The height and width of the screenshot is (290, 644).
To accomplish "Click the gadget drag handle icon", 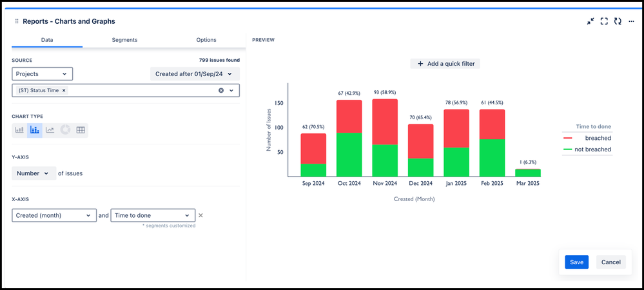I will tap(17, 21).
